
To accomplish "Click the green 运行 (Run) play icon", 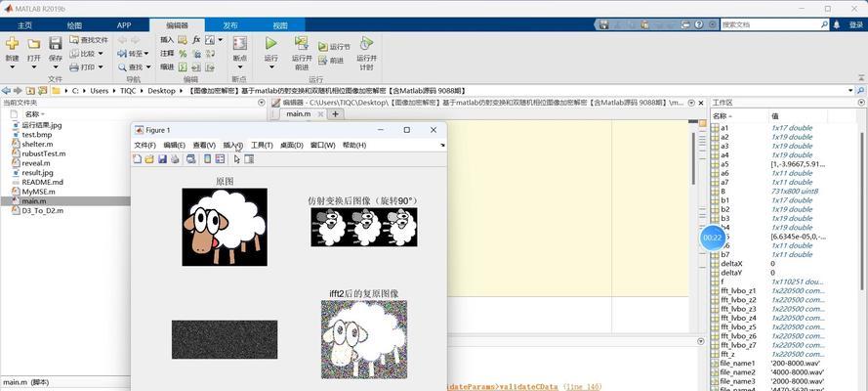I will tap(270, 43).
